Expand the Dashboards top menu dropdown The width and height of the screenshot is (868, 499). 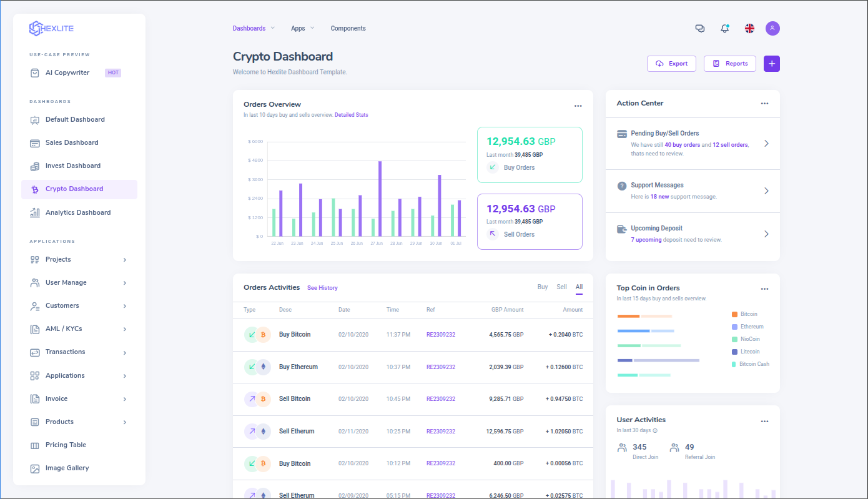[254, 28]
